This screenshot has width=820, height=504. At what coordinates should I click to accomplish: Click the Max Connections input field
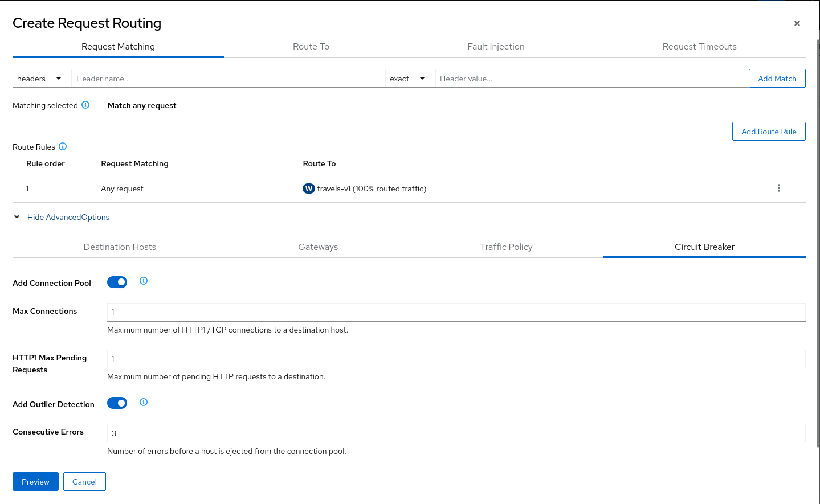click(456, 312)
